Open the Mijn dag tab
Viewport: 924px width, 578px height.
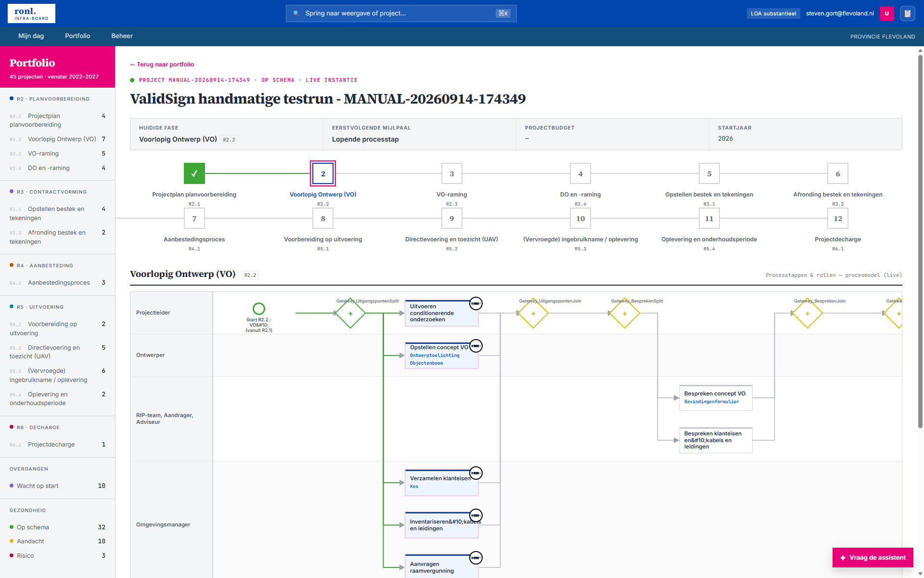31,36
